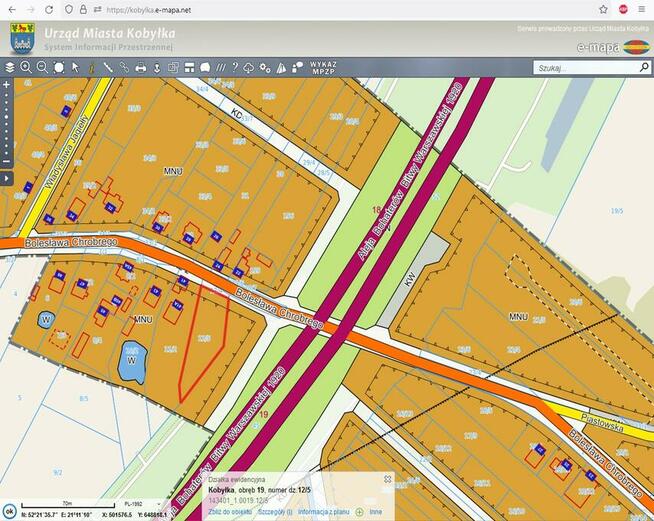Expand the Inne options in parcel popup
The height and width of the screenshot is (521, 654).
[x=370, y=511]
